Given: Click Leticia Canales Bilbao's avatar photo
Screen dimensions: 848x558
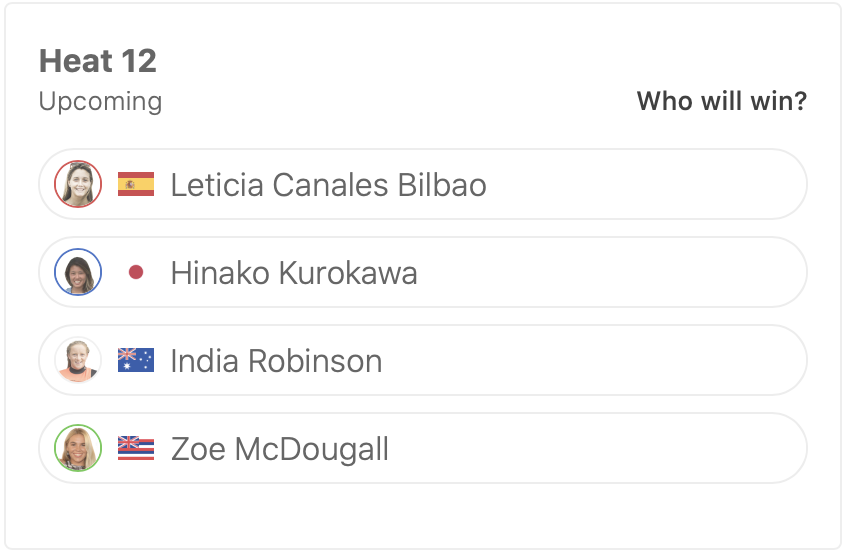Looking at the screenshot, I should tap(78, 185).
